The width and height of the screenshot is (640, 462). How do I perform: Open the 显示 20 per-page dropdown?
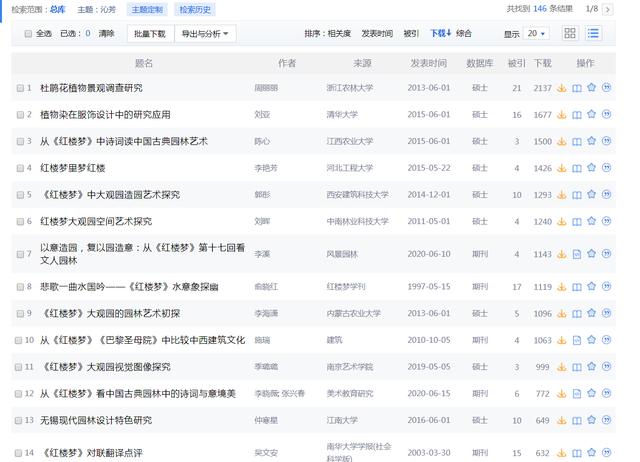click(x=536, y=33)
